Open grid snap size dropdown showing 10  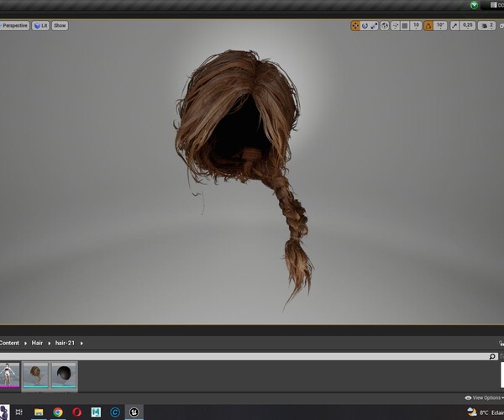pyautogui.click(x=416, y=26)
